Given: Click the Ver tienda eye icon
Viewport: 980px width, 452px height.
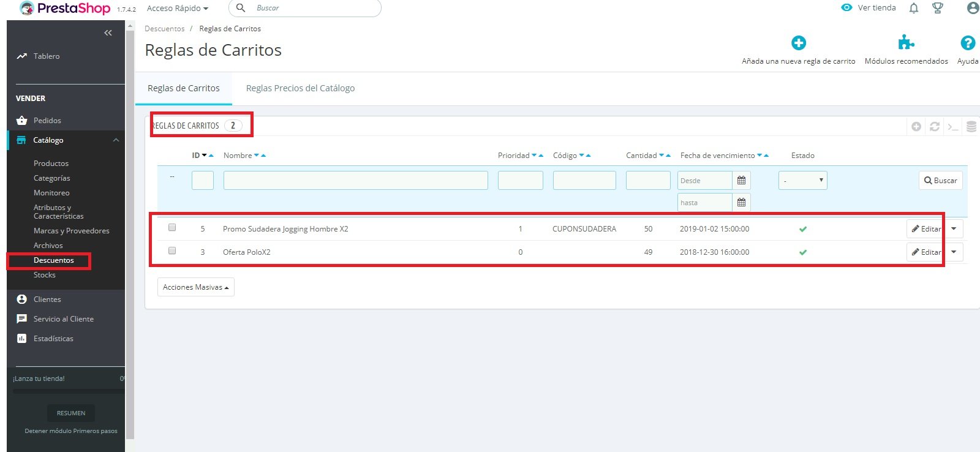Looking at the screenshot, I should pos(846,8).
